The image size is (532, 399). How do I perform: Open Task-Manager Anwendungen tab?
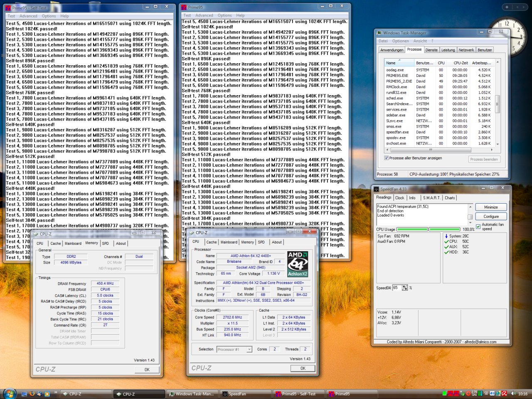pos(392,50)
